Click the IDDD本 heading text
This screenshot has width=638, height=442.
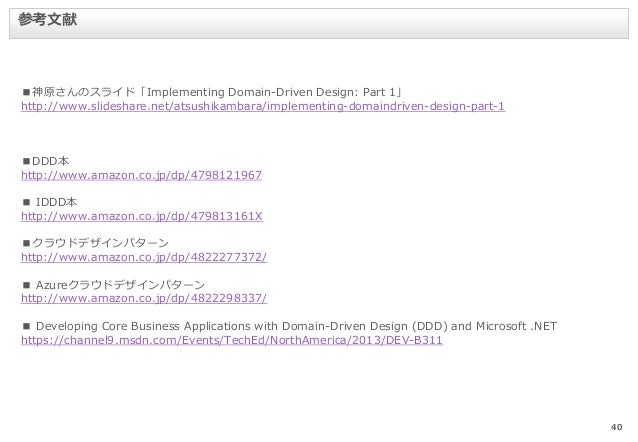(x=50, y=202)
